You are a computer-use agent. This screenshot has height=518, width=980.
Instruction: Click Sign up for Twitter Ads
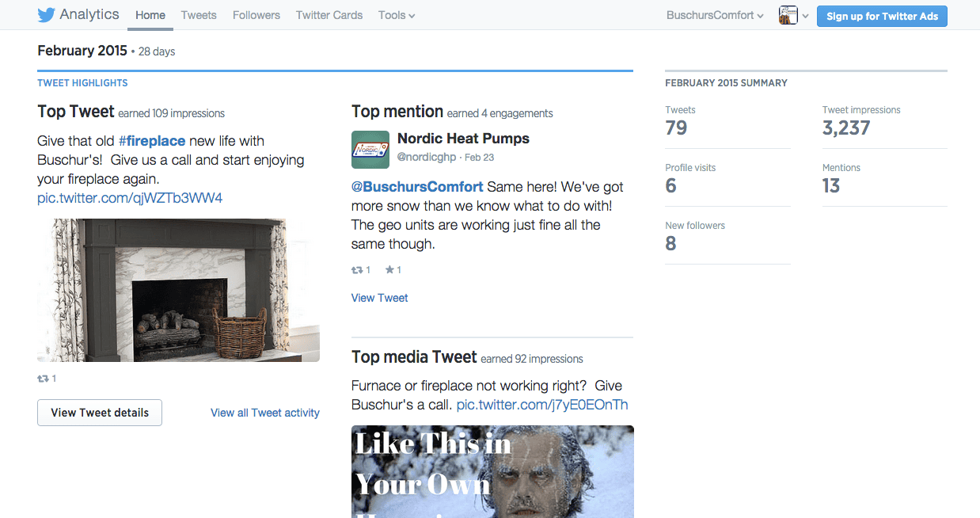pos(882,16)
